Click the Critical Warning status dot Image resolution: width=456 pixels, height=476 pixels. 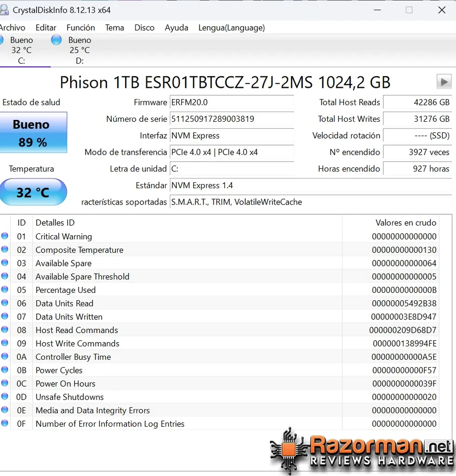pos(5,236)
